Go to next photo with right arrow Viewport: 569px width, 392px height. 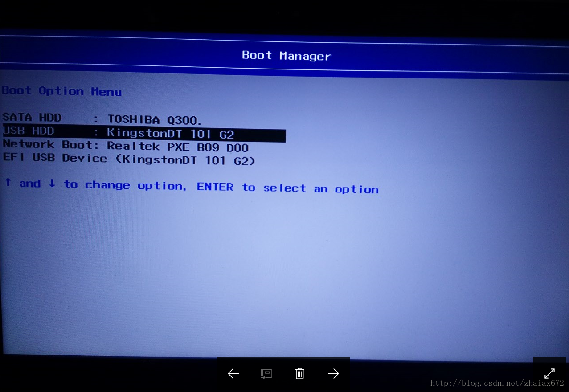coord(333,374)
